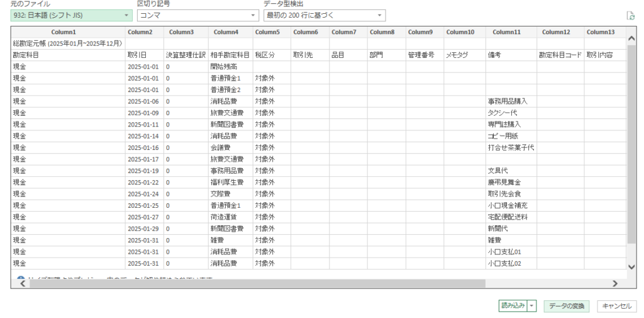Click the vertical scrollbar down arrow

pos(631,266)
